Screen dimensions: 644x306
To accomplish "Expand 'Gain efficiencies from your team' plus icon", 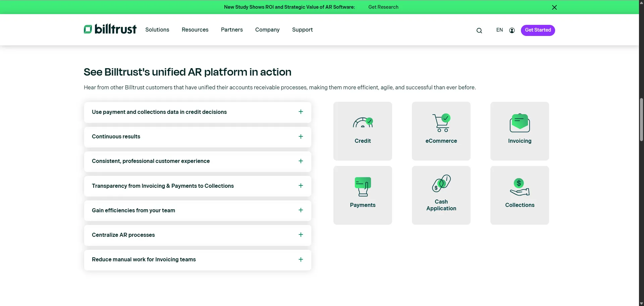I will pos(301,210).
